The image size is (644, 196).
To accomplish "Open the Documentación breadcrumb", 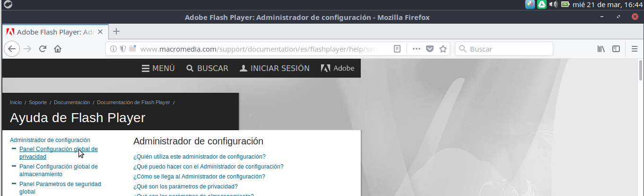I will click(72, 102).
